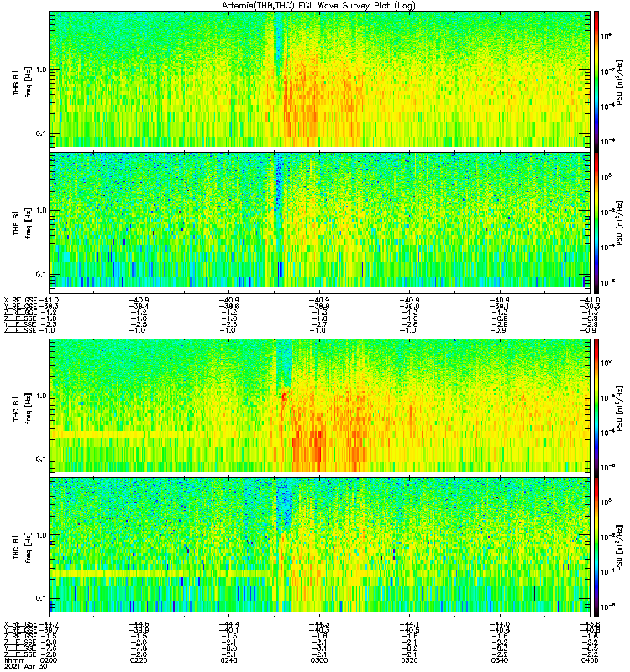
Task: Click the THC X_RE_GSE value '-44.3'
Action: [319, 624]
